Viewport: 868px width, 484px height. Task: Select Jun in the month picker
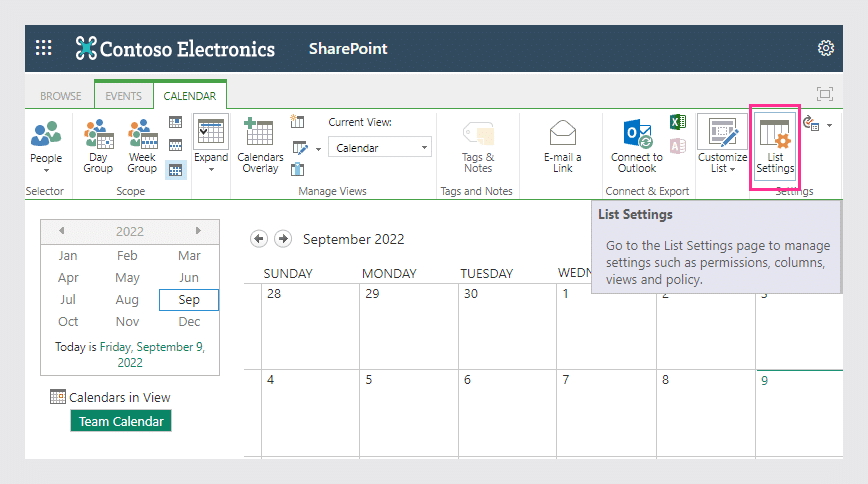pyautogui.click(x=189, y=277)
